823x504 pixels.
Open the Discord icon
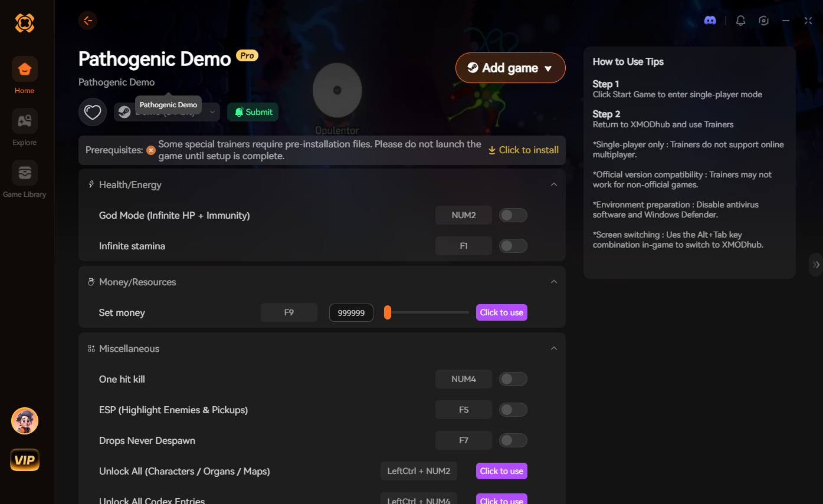(710, 21)
